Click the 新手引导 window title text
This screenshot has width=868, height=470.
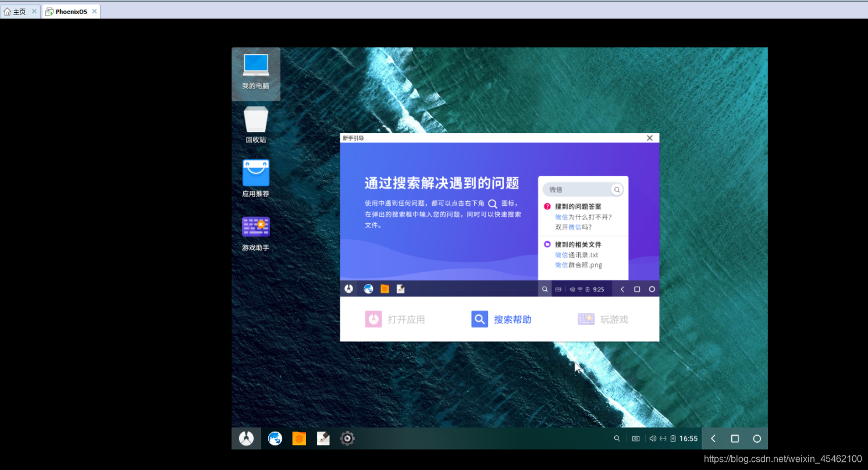353,138
